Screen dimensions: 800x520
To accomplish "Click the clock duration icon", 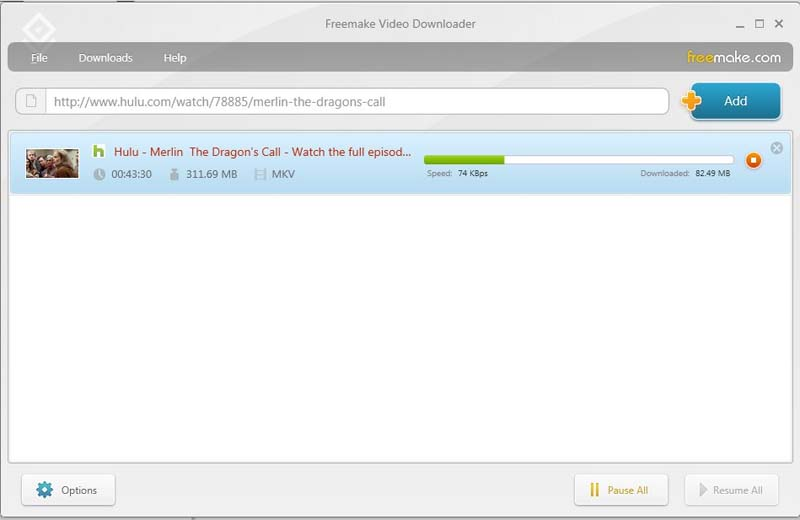I will tap(99, 175).
